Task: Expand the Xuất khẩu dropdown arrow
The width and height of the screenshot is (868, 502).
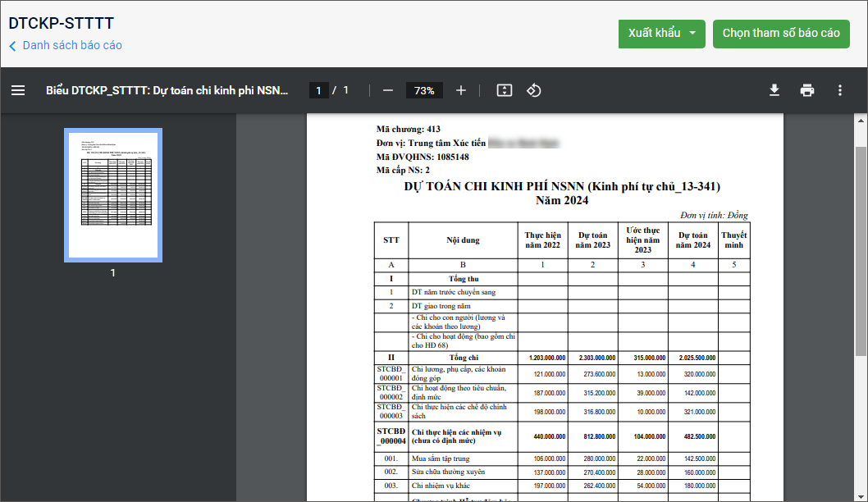Action: point(692,34)
